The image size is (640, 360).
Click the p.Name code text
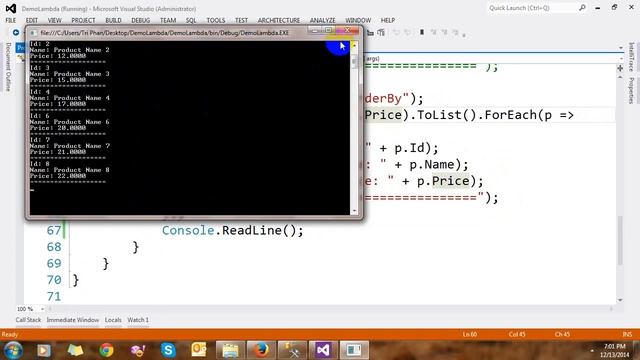click(x=432, y=164)
